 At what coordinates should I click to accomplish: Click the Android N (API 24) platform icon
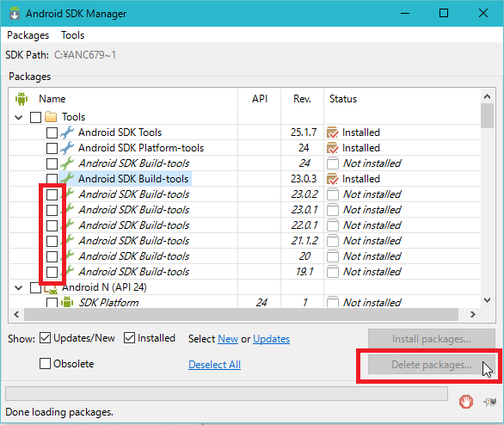(x=51, y=288)
